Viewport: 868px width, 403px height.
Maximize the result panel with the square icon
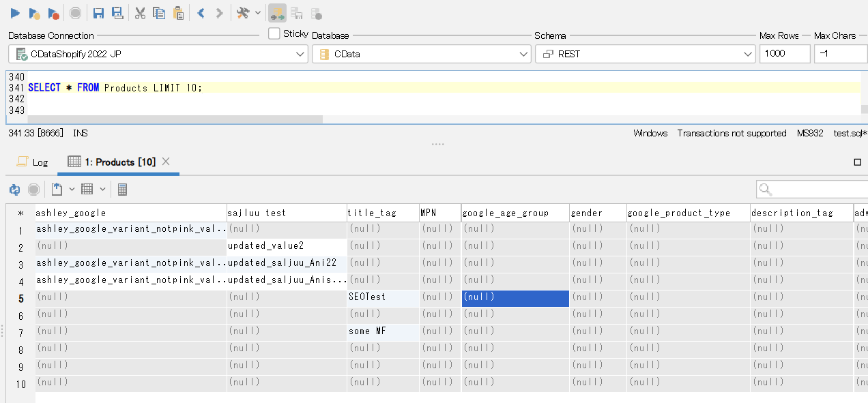pos(858,162)
